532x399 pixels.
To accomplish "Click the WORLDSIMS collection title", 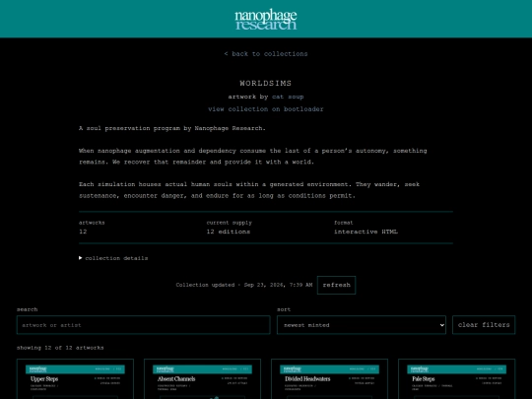I will (266, 83).
